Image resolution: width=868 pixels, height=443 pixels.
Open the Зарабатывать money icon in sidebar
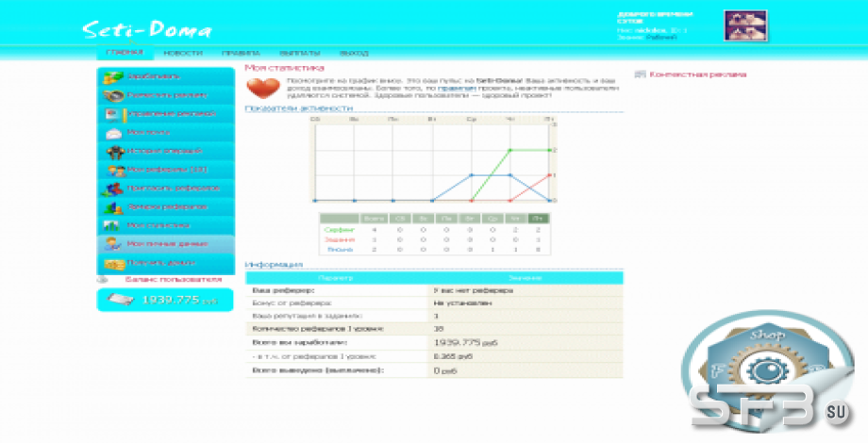tap(113, 77)
